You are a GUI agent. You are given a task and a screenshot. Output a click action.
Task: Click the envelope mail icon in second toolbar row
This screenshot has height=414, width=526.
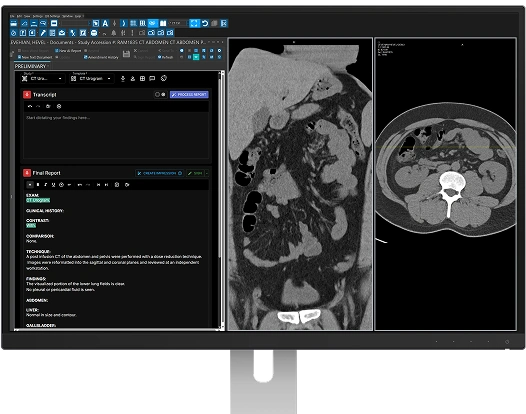(x=62, y=33)
